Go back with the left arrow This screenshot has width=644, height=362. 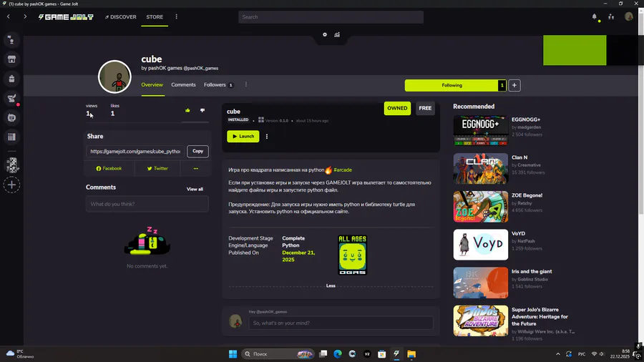click(8, 17)
